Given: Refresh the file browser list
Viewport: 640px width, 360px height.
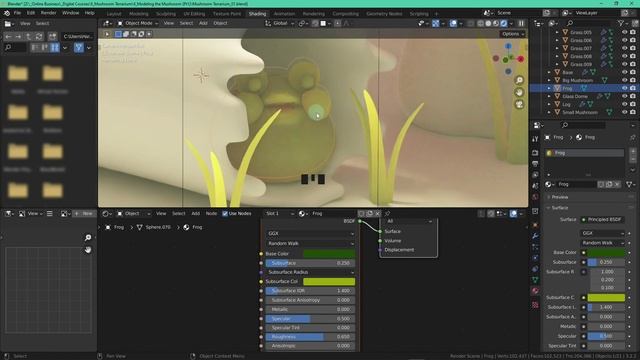Looking at the screenshot, I should pos(39,36).
